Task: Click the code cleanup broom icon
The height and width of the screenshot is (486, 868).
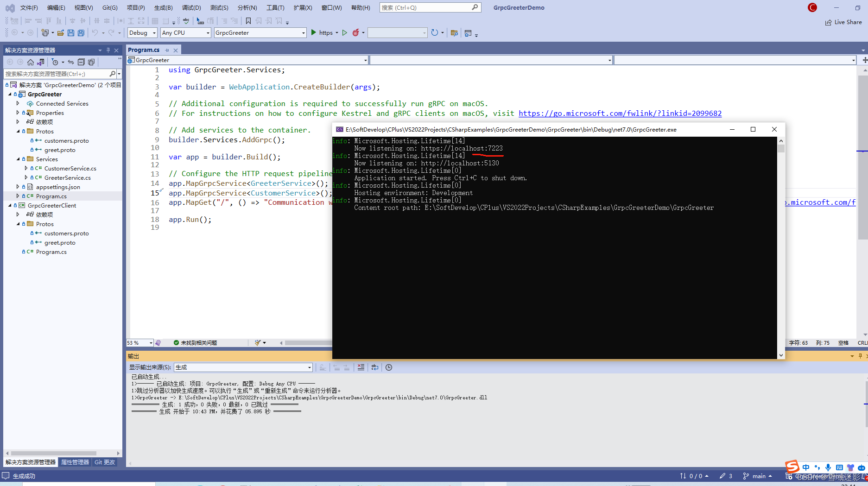Action: click(x=258, y=343)
